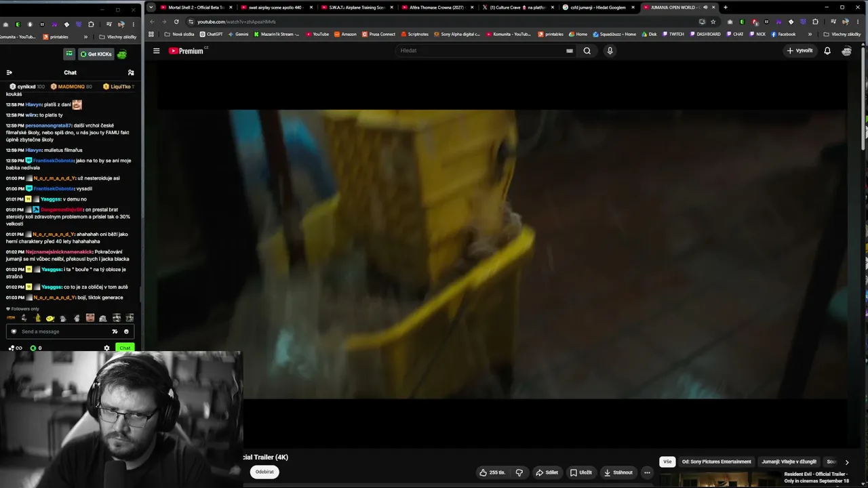Dislike the video
This screenshot has width=868, height=488.
tap(519, 472)
